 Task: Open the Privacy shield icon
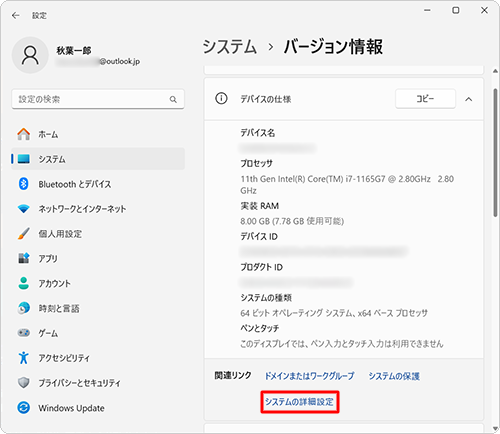coord(24,383)
